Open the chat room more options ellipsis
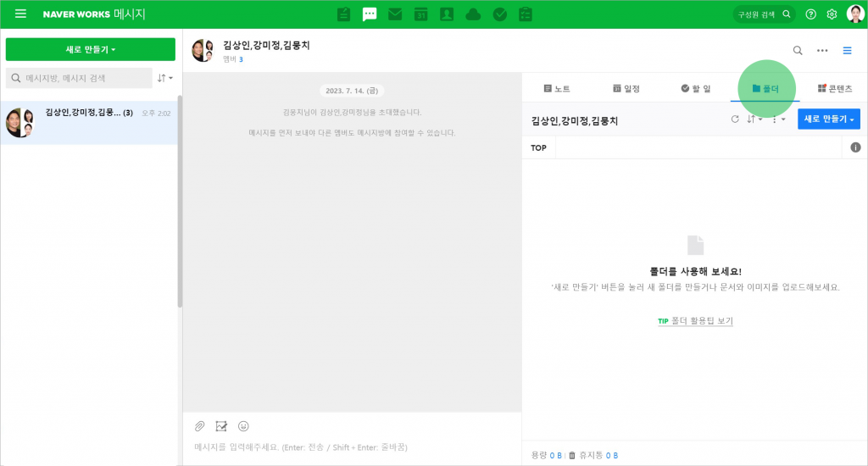This screenshot has width=868, height=466. (822, 50)
